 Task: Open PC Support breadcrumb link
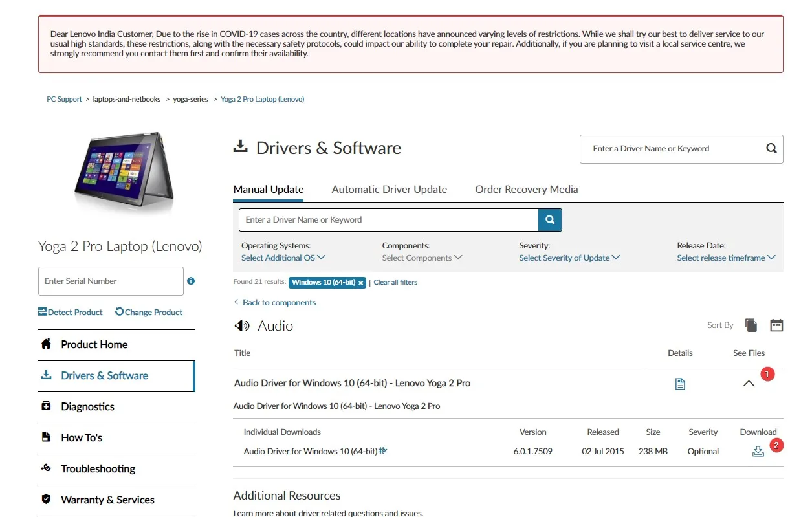click(x=64, y=99)
